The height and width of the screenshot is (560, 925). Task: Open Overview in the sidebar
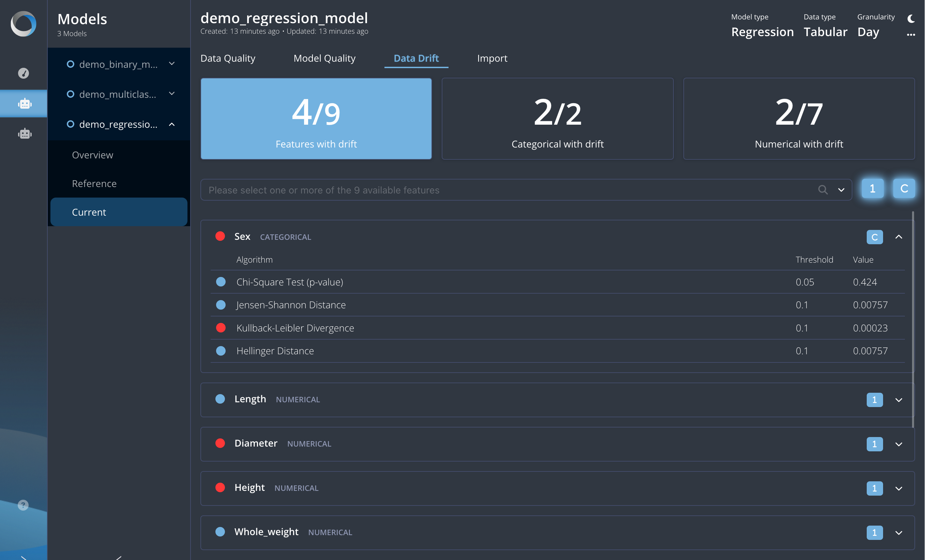pos(119,155)
